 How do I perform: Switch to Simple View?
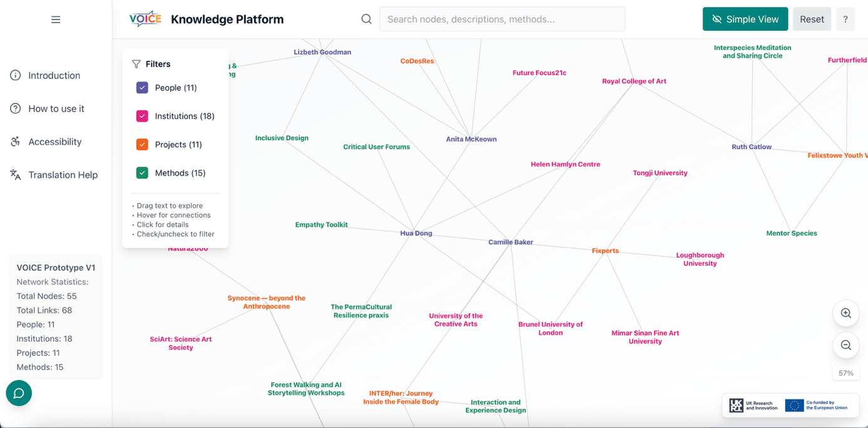[745, 19]
